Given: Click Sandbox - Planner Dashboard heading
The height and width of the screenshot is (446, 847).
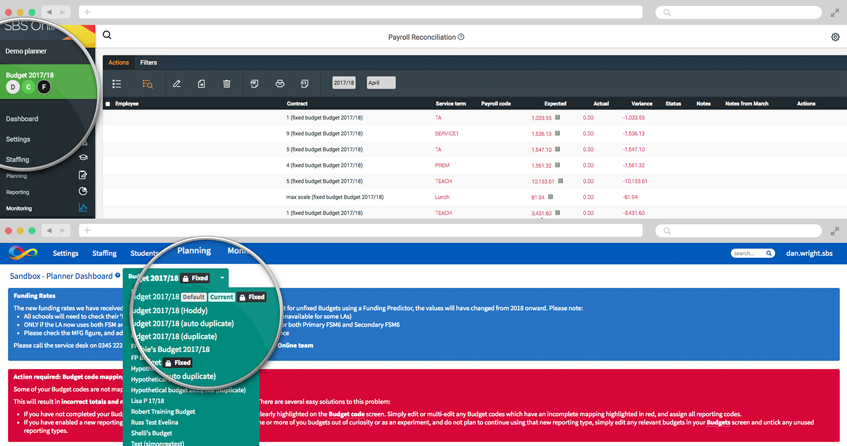Looking at the screenshot, I should tap(61, 276).
